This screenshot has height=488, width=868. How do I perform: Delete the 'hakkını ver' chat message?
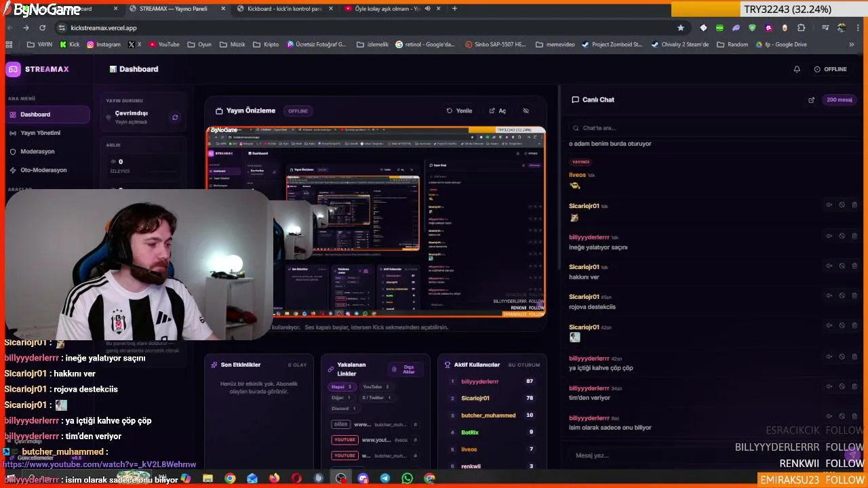click(854, 266)
